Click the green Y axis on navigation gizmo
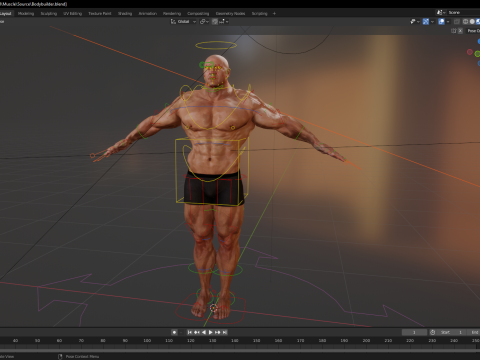 pos(477,54)
